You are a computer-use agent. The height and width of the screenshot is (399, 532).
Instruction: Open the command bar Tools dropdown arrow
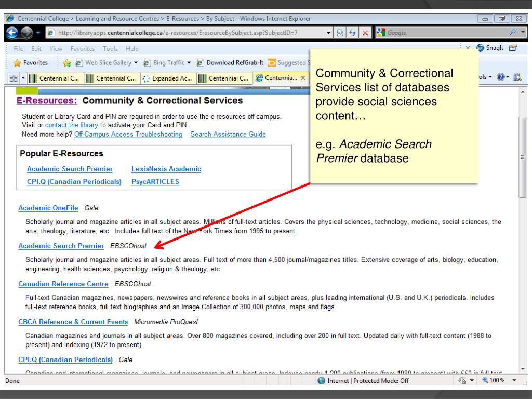(490, 77)
